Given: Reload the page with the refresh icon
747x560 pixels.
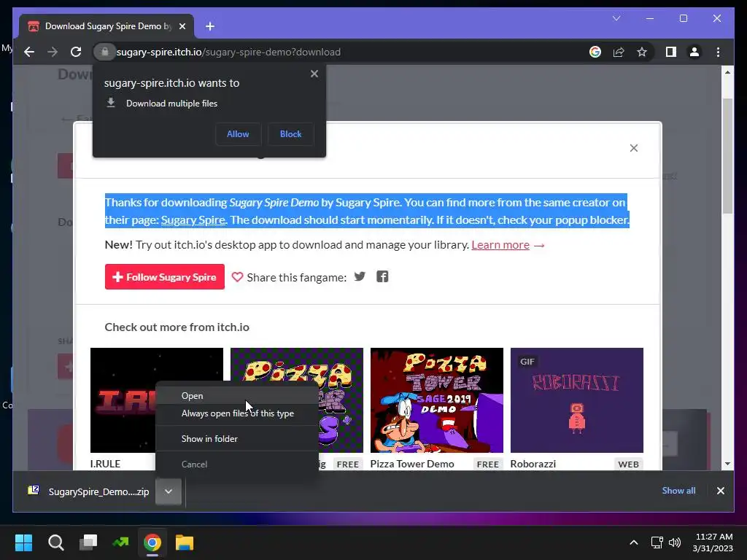Looking at the screenshot, I should (76, 52).
